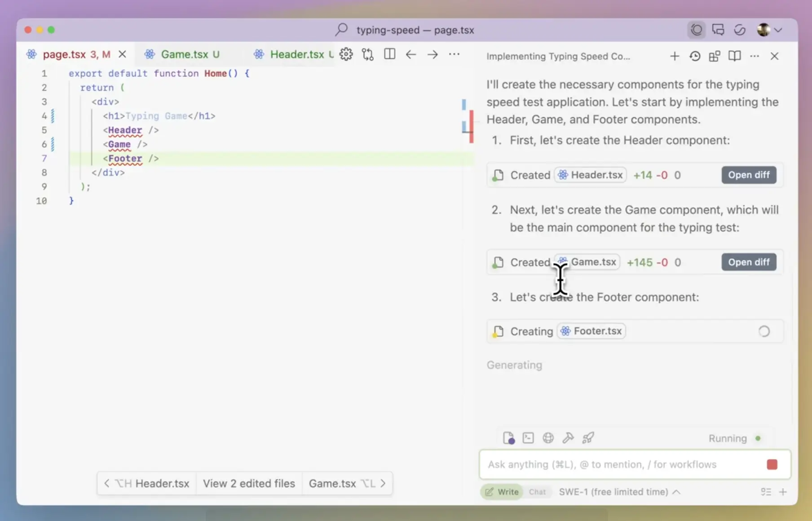Open the profile avatar dropdown
Image resolution: width=812 pixels, height=521 pixels.
click(x=769, y=30)
